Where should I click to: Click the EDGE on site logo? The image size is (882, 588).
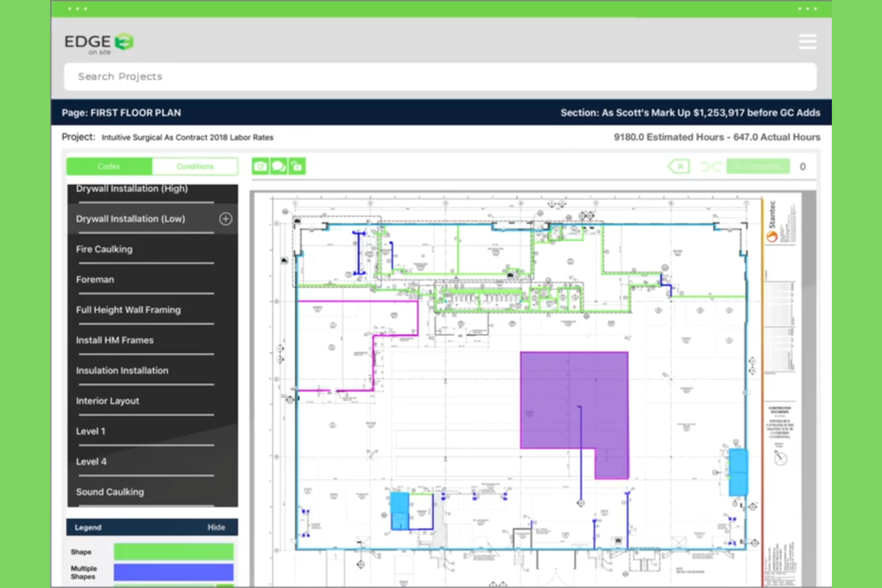[x=98, y=42]
